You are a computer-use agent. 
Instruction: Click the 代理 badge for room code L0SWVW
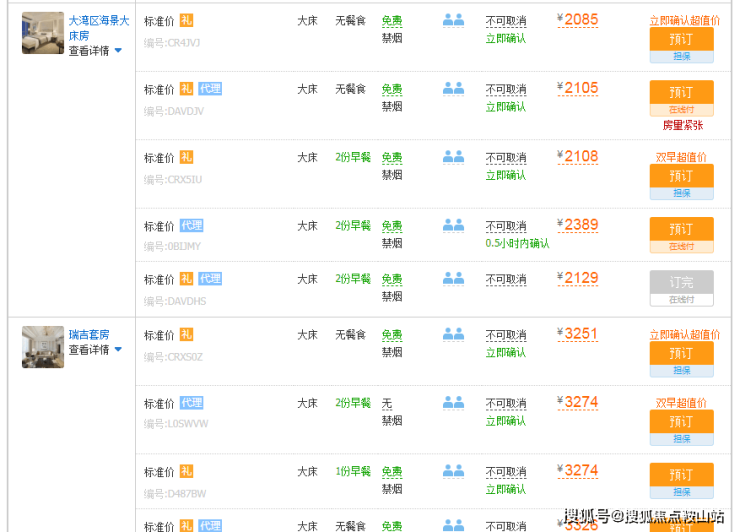tap(191, 403)
